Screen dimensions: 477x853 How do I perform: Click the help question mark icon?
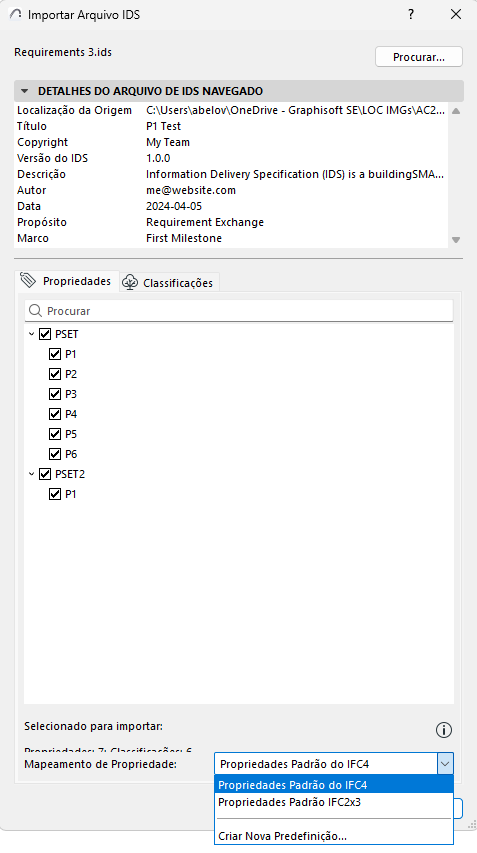pos(411,15)
